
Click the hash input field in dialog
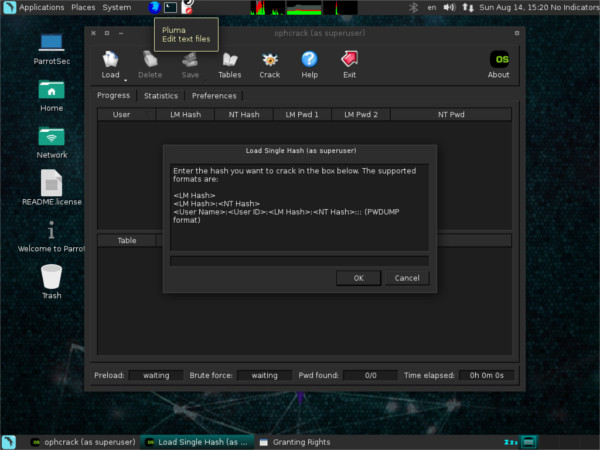click(x=299, y=261)
